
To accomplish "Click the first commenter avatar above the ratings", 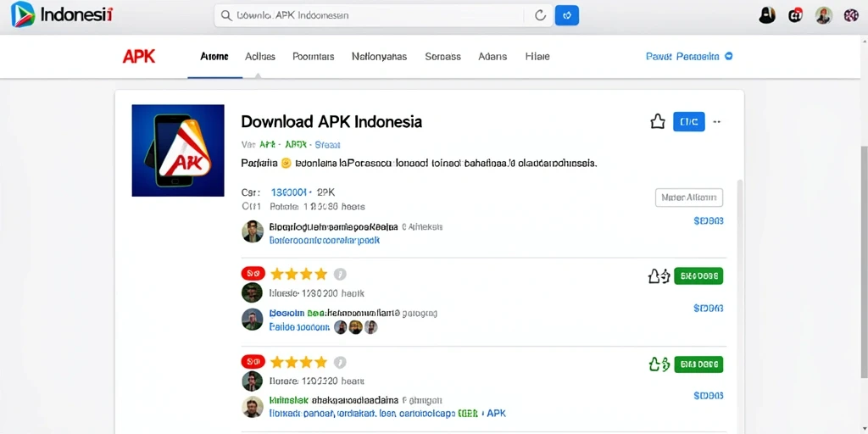I will pos(253,231).
